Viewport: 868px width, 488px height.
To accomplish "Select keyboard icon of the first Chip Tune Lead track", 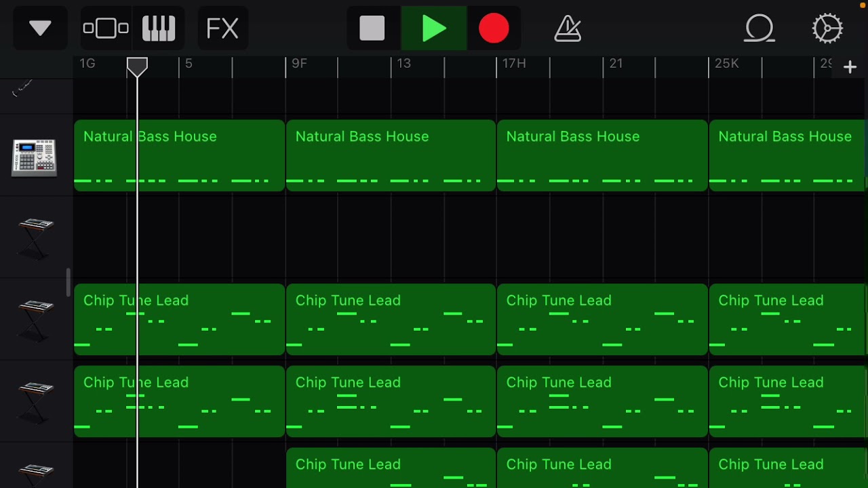I will pyautogui.click(x=35, y=320).
